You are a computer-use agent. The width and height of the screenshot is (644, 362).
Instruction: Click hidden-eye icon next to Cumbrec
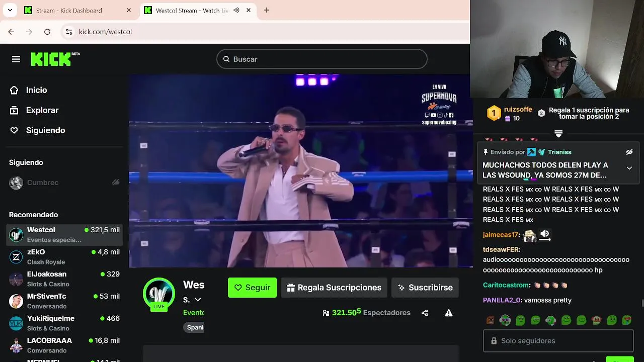[116, 183]
